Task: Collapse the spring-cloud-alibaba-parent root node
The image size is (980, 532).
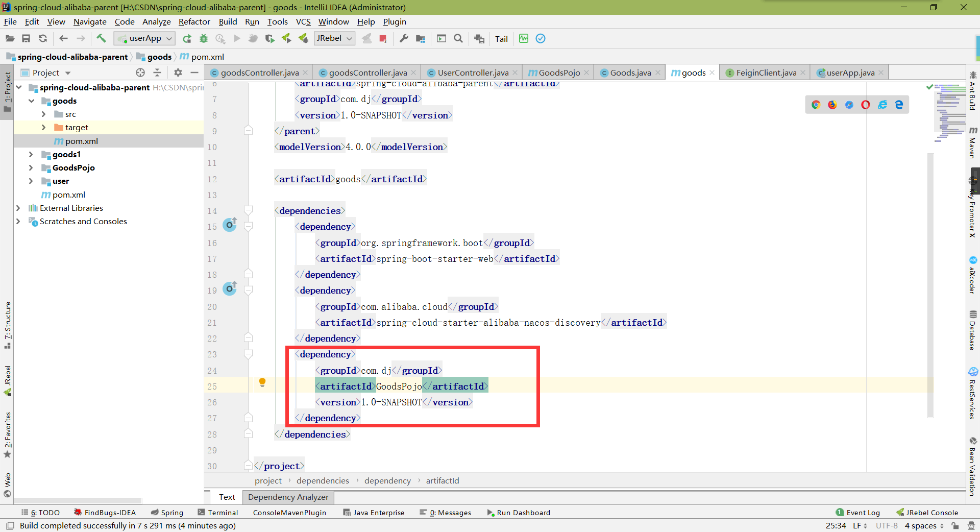Action: [19, 87]
